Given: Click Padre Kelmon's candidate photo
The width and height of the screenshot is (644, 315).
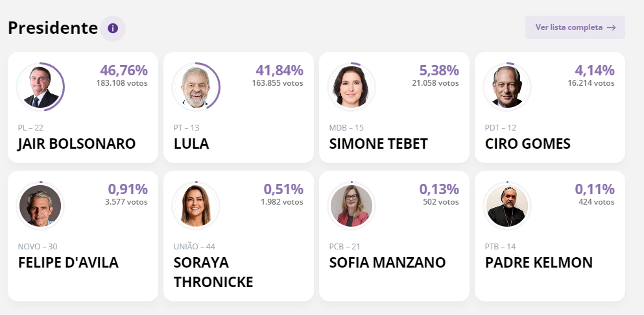Looking at the screenshot, I should (507, 206).
